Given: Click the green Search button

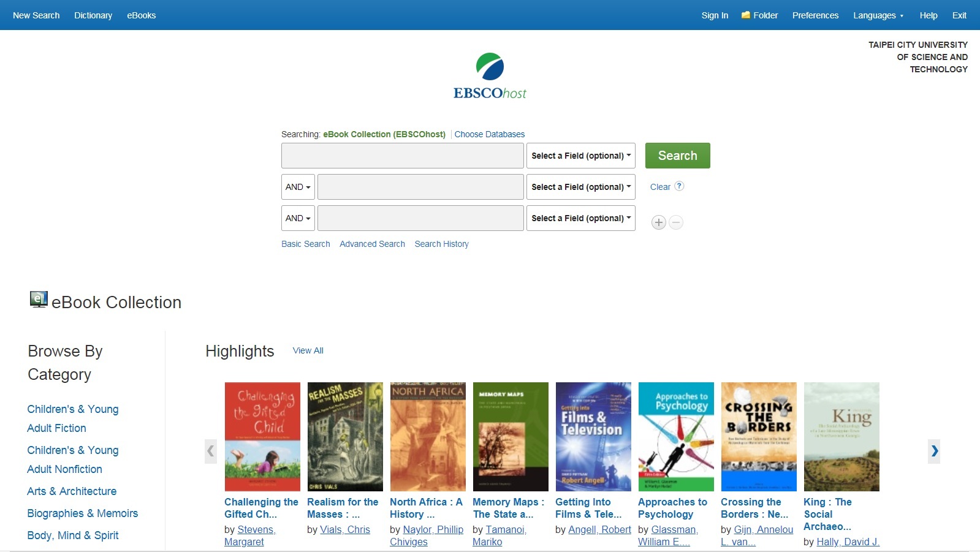Looking at the screenshot, I should [x=678, y=156].
